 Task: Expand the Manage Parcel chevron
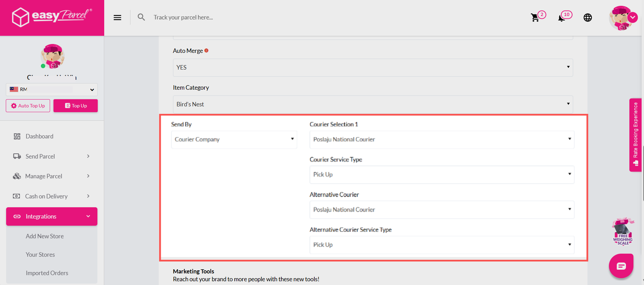pos(88,176)
